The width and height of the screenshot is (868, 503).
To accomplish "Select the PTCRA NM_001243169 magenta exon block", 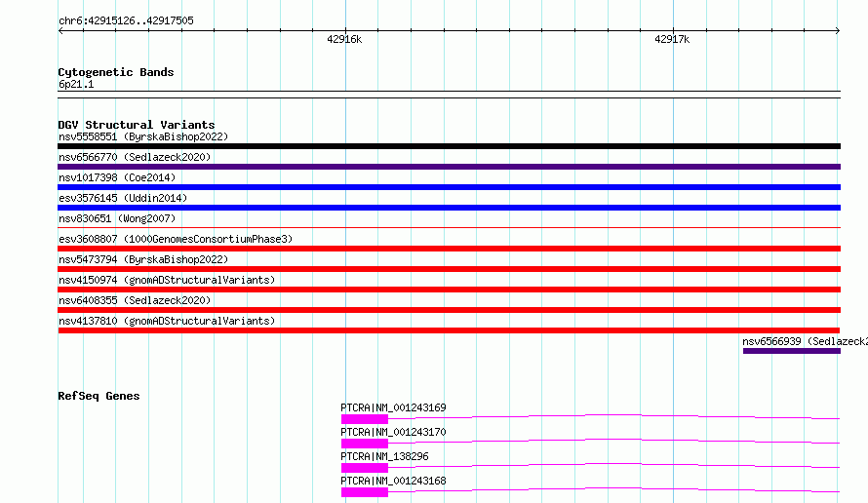I will point(364,419).
